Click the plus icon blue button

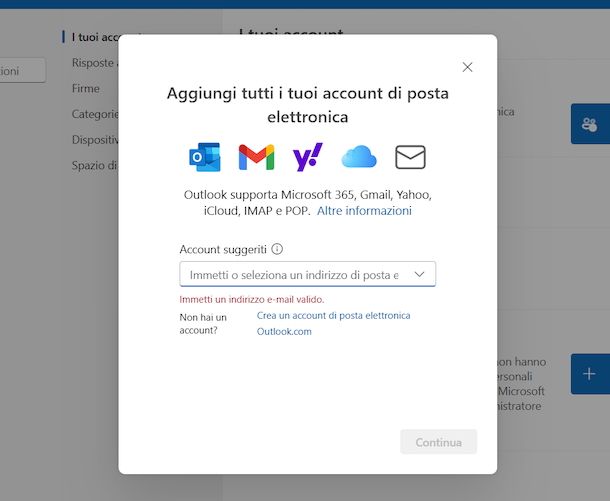[590, 374]
